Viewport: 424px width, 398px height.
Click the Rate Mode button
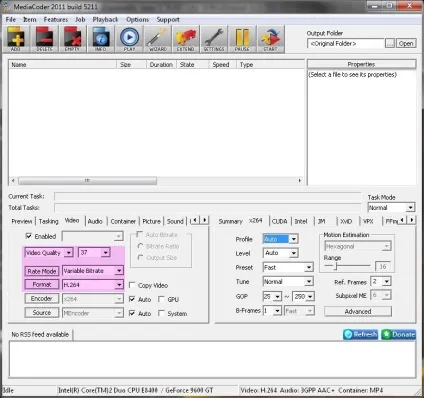pyautogui.click(x=42, y=271)
